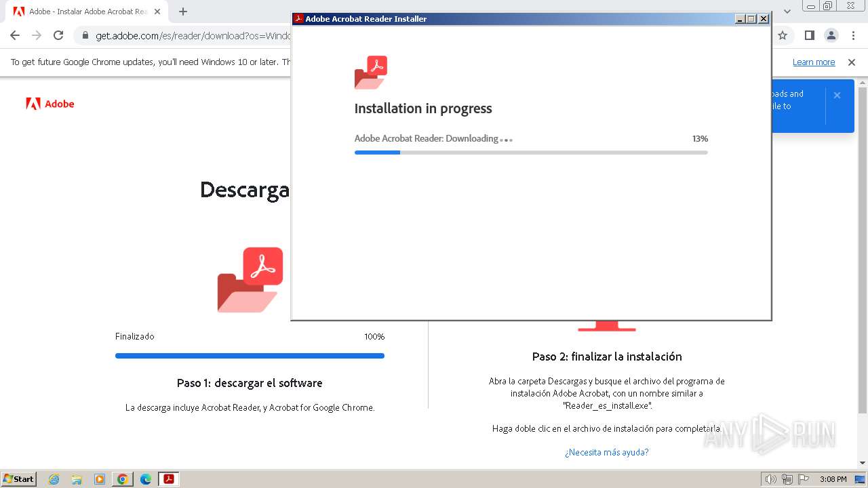Minimize the Adobe Acrobat Reader Installer window
This screenshot has height=488, width=868.
pyautogui.click(x=740, y=19)
